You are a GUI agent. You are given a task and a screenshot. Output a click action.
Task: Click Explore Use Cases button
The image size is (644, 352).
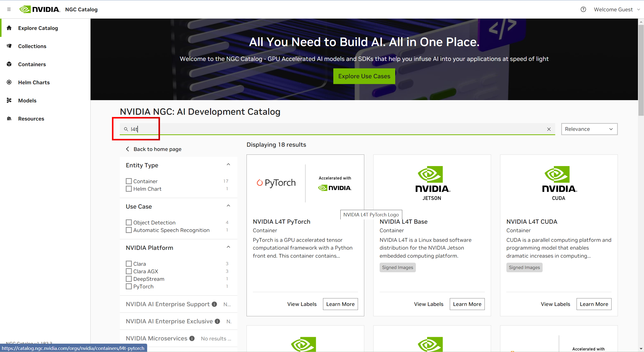click(x=364, y=76)
